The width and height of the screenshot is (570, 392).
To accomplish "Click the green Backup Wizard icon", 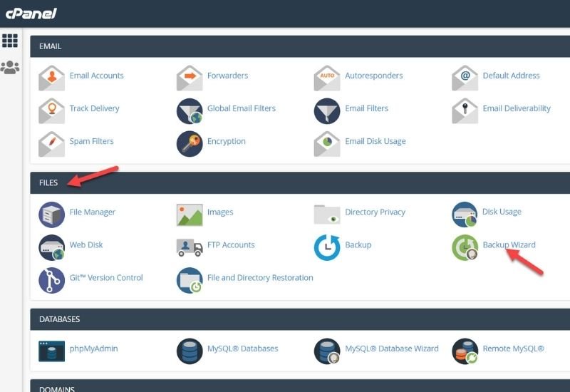I will [465, 247].
